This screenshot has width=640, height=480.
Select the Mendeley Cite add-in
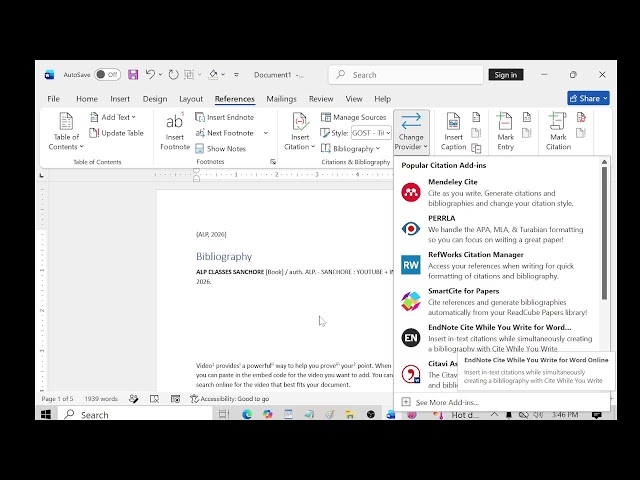498,193
